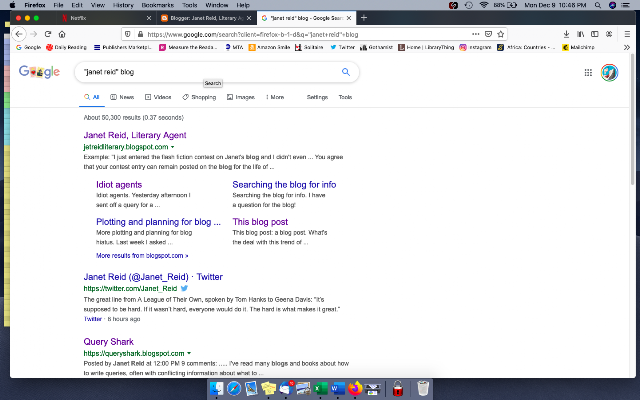Go back with the browser back arrow

coord(19,34)
